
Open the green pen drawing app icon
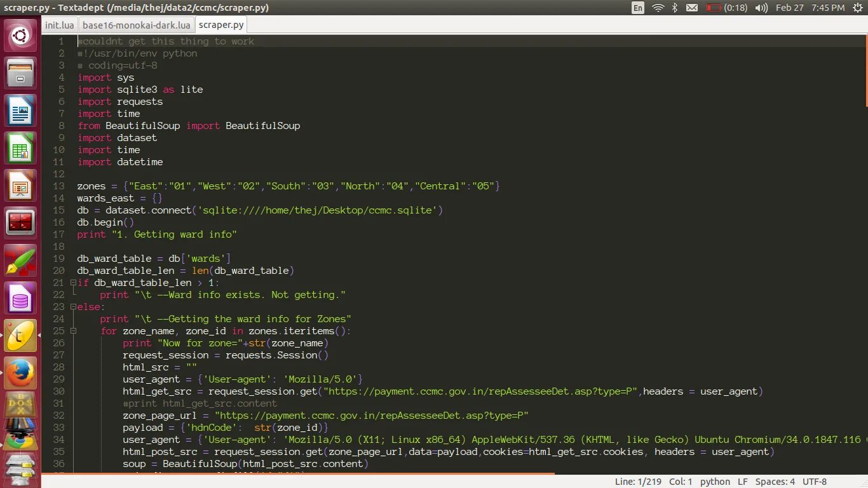point(20,260)
